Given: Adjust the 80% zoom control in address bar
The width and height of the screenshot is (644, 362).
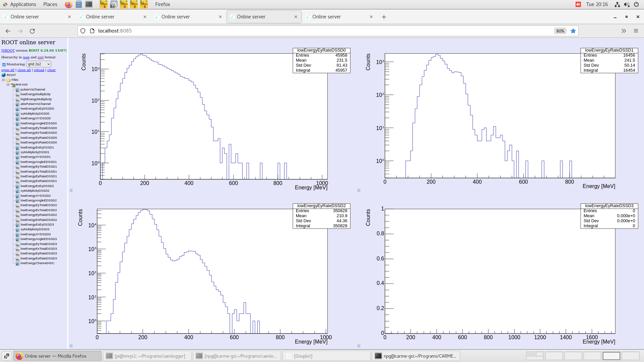Looking at the screenshot, I should 560,31.
